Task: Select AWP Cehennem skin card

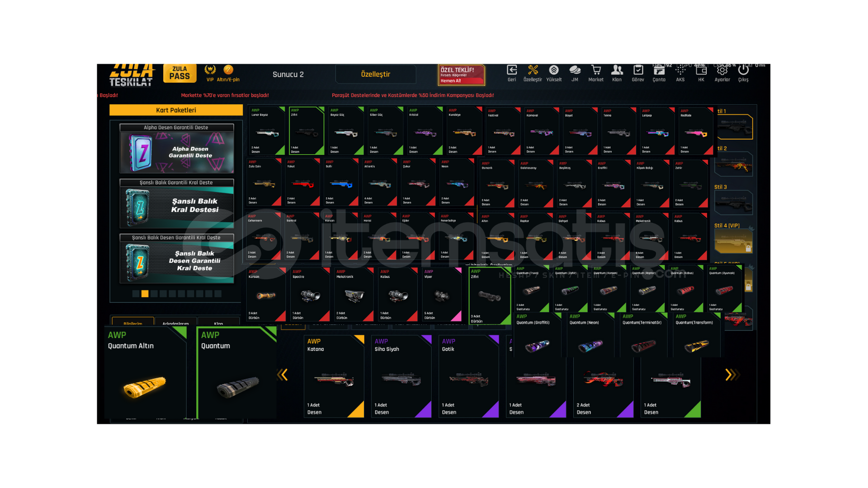Action: coord(264,236)
